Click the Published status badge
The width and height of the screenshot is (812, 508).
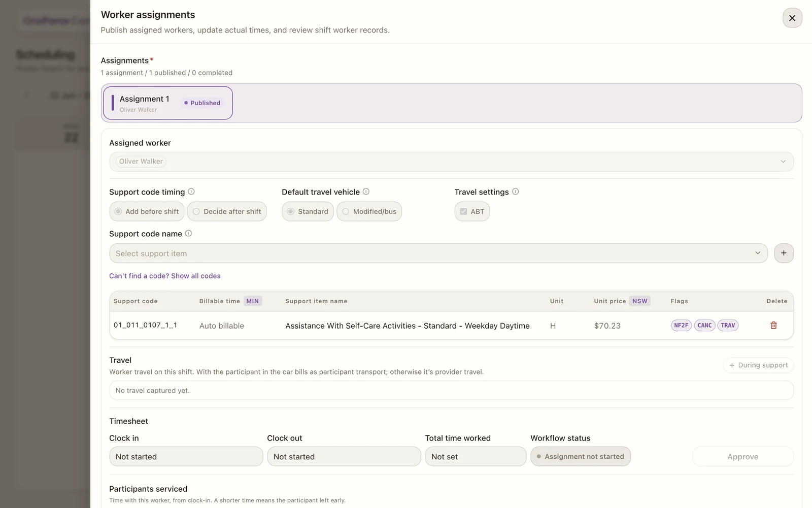[202, 103]
